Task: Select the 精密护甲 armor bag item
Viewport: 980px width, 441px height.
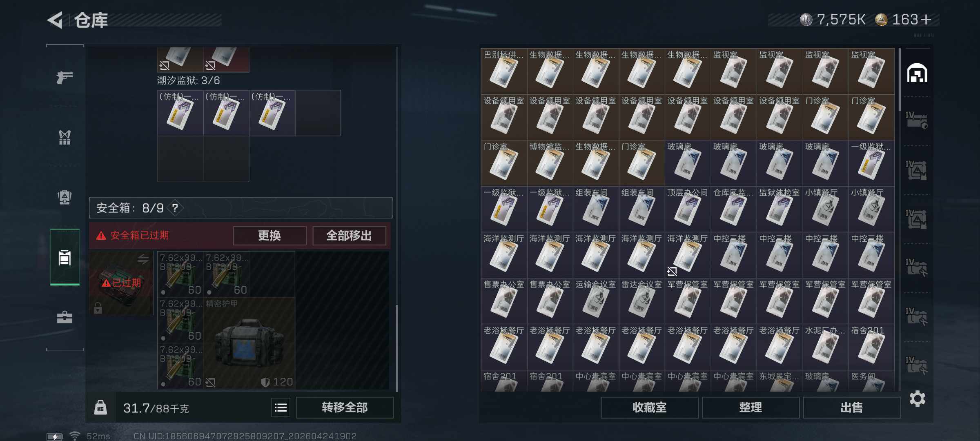Action: pyautogui.click(x=249, y=343)
